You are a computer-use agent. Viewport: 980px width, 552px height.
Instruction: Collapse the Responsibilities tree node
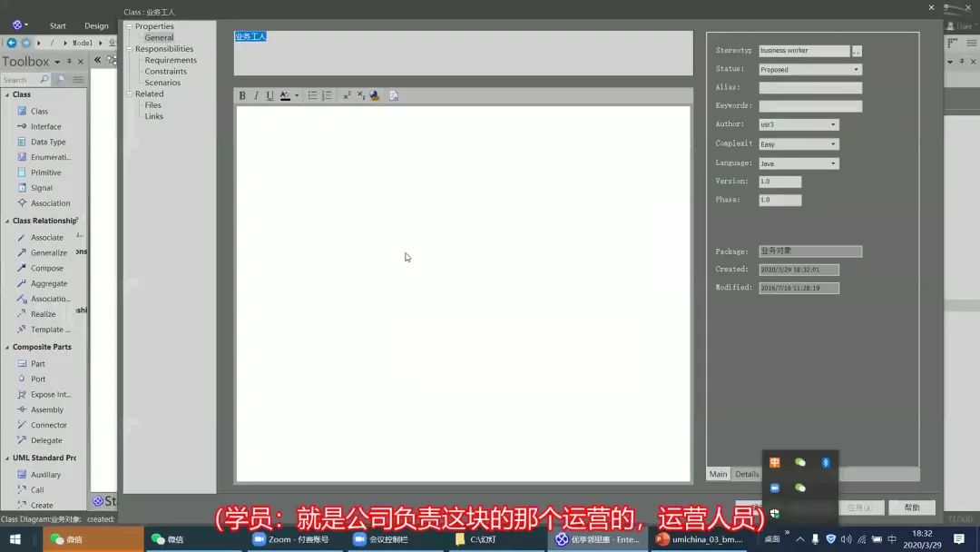[130, 49]
